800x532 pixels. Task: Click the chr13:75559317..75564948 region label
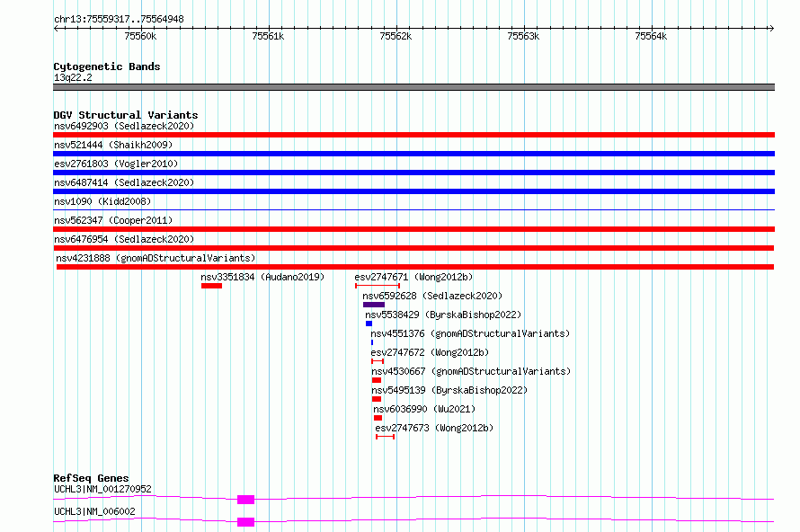coord(119,20)
